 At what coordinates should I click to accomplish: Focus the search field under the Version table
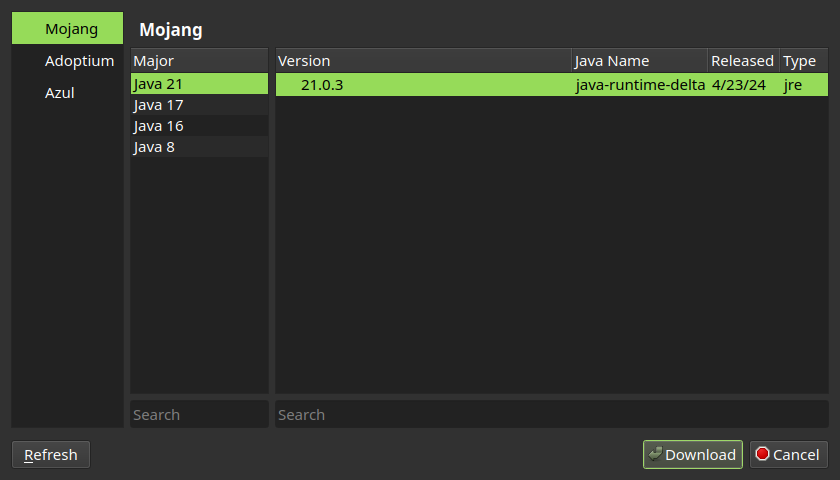point(552,414)
